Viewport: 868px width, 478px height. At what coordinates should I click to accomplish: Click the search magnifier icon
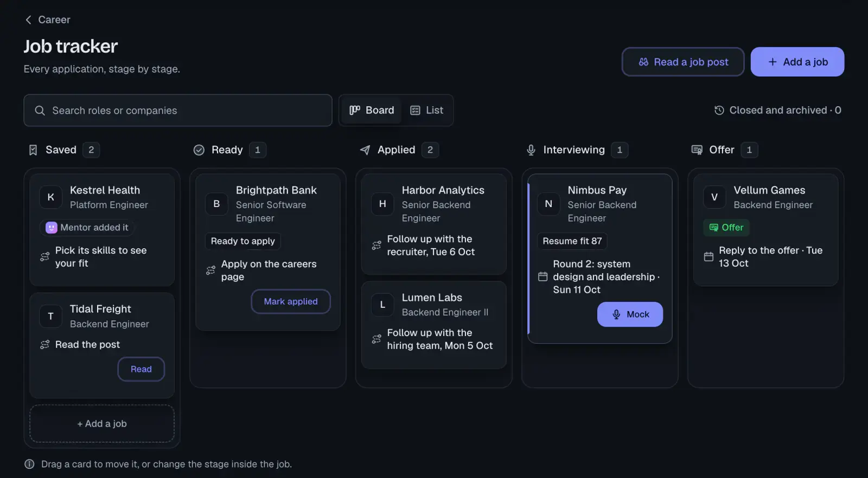tap(40, 111)
